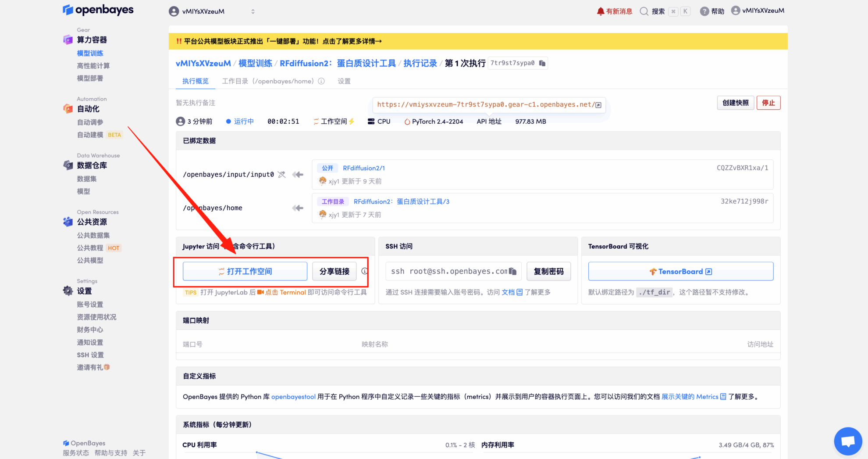Viewport: 868px width, 459px height.
Task: Go to 公共模型 in sidebar
Action: 90,260
